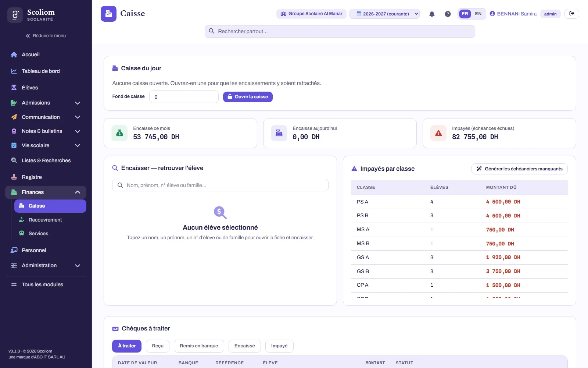
Task: Select the Remis en banque tab
Action: click(199, 346)
